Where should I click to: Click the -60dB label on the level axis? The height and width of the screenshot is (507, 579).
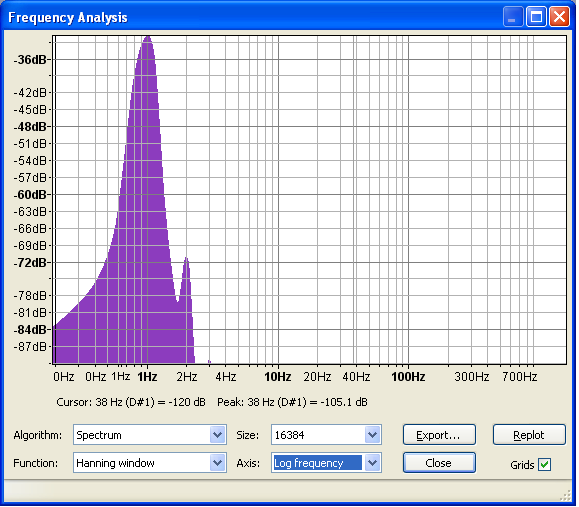coord(31,195)
